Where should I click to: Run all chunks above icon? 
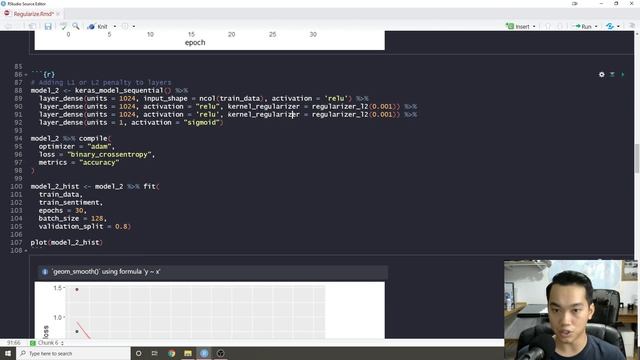pos(612,75)
